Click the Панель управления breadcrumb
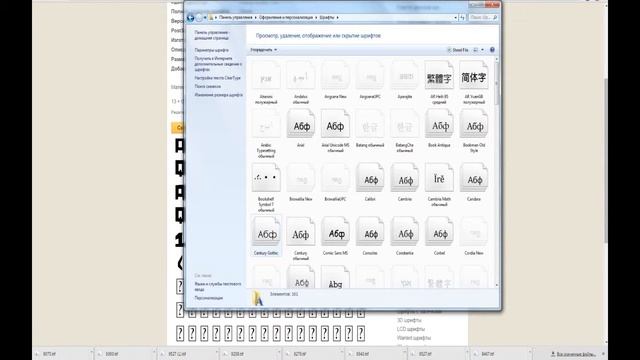Image resolution: width=640 pixels, height=360 pixels. (x=236, y=18)
